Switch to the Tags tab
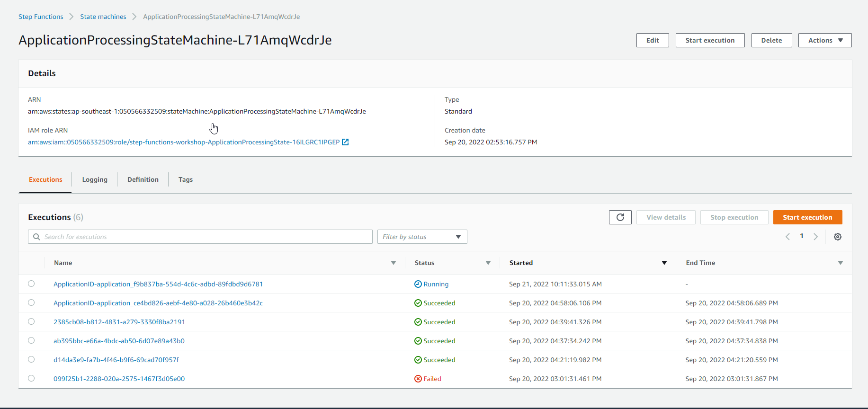The image size is (868, 409). pyautogui.click(x=186, y=179)
